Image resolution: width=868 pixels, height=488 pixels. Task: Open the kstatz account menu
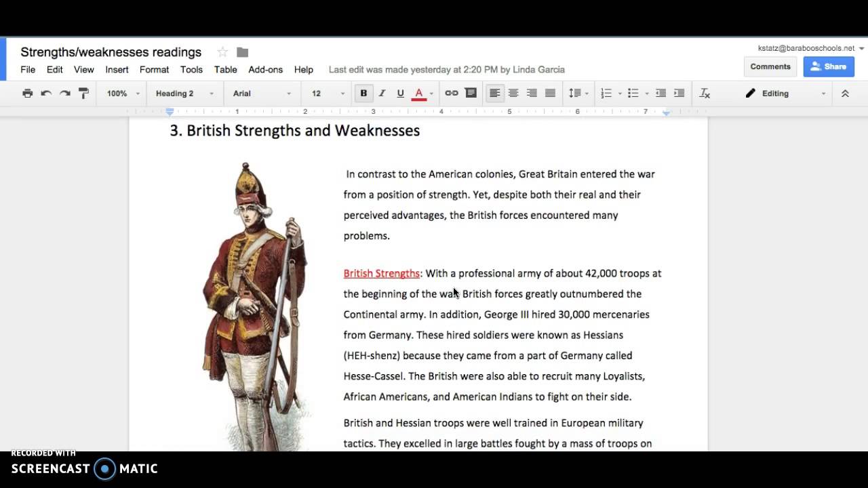tap(811, 48)
